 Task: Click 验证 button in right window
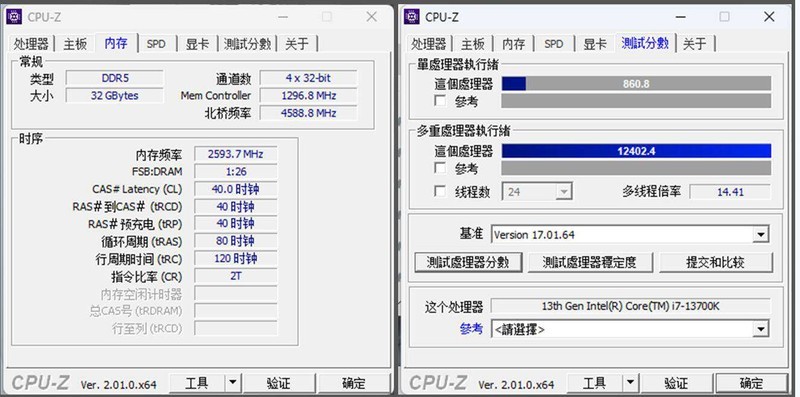click(x=677, y=383)
